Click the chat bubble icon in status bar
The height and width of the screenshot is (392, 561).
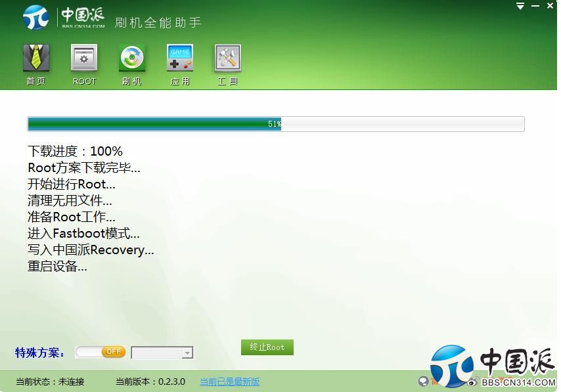tap(423, 381)
